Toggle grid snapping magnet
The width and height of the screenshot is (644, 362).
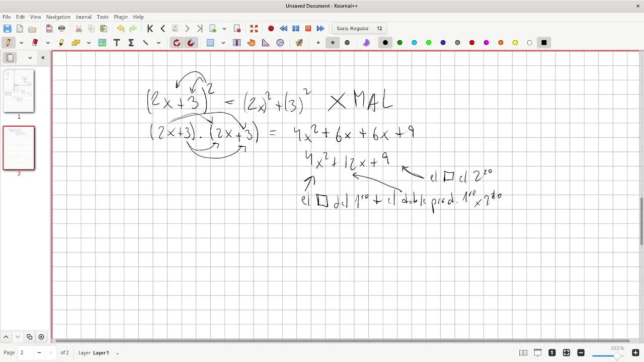[x=191, y=43]
